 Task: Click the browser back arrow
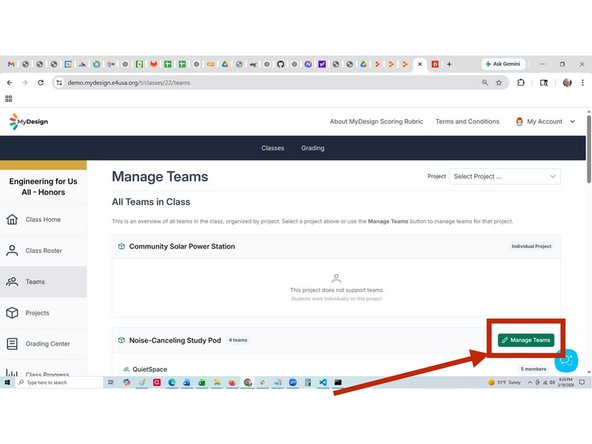coord(10,83)
